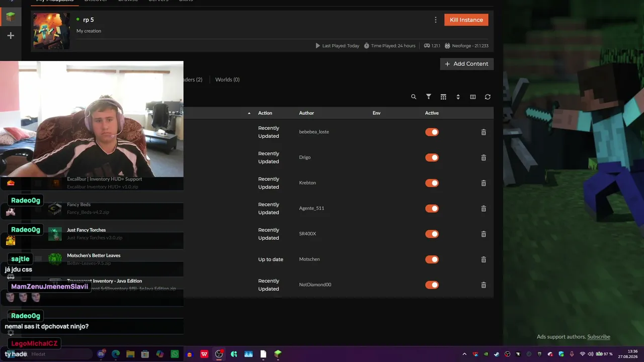Open author Motschen's name link

click(x=309, y=259)
